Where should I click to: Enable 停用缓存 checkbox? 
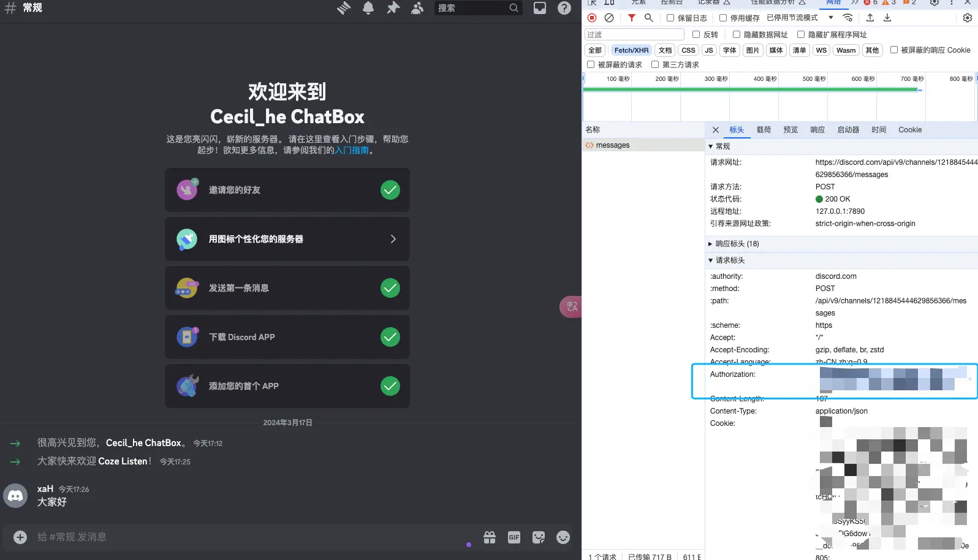(x=723, y=18)
